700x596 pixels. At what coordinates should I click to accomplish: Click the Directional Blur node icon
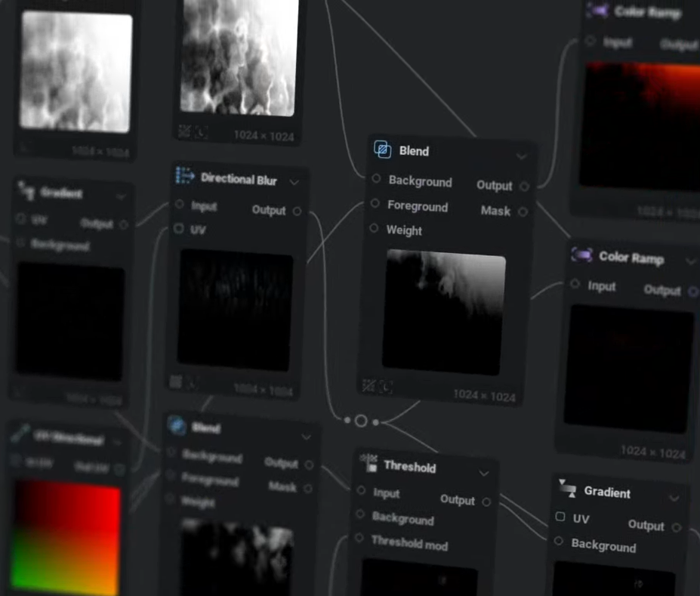(x=184, y=176)
